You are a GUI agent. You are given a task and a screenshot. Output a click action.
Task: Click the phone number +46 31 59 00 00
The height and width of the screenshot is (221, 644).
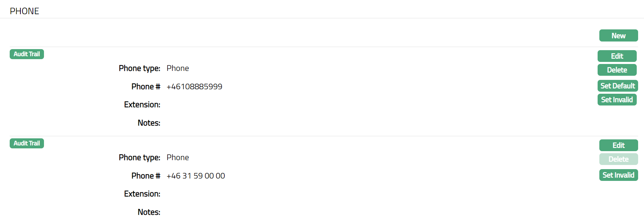(196, 176)
